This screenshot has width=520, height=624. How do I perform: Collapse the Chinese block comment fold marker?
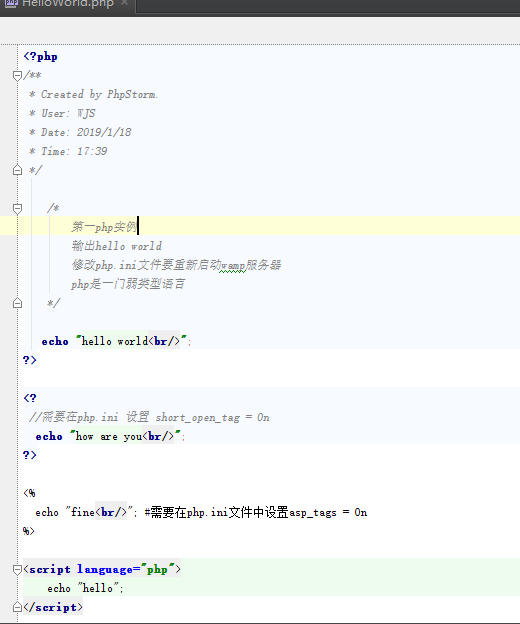coord(17,209)
